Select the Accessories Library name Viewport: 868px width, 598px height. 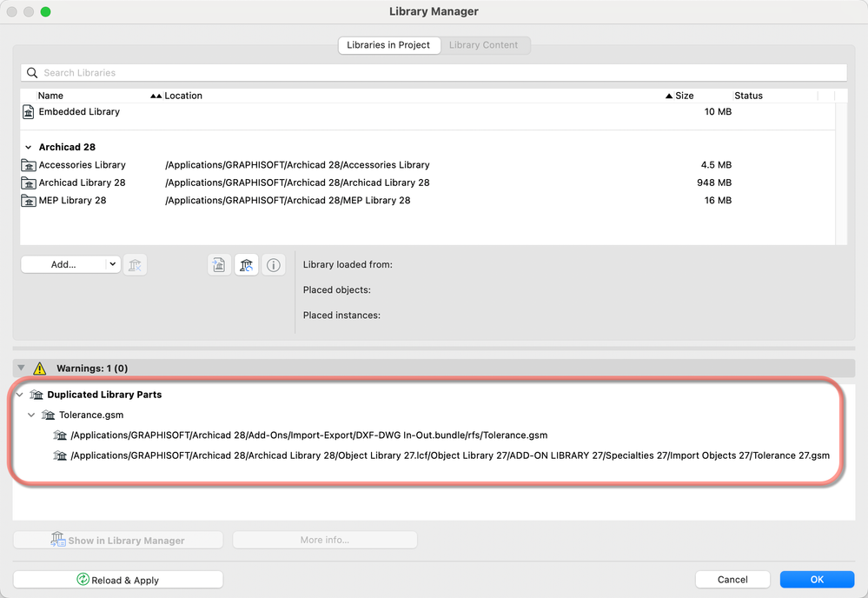coord(82,165)
